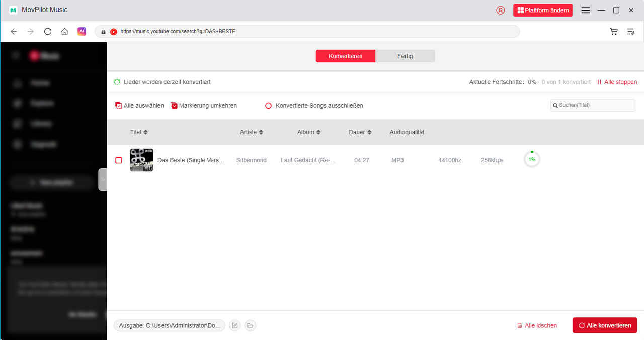
Task: Open the output folder icon
Action: (x=250, y=325)
